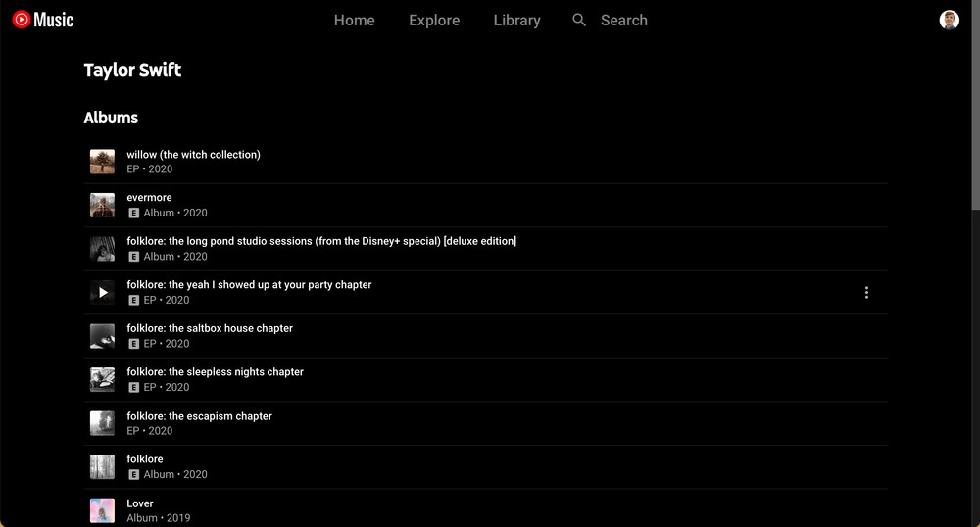The height and width of the screenshot is (527, 980).
Task: Click 'Album • 2019' under Lover
Action: pyautogui.click(x=158, y=518)
